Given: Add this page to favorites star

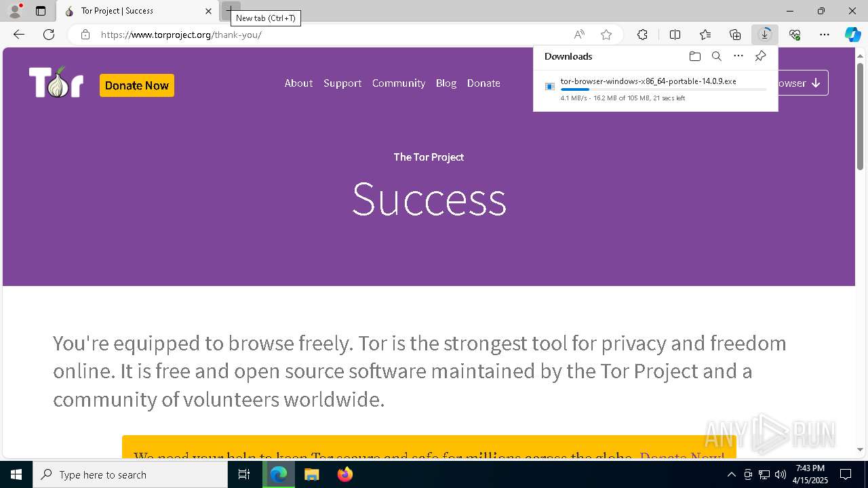Looking at the screenshot, I should click(x=606, y=35).
